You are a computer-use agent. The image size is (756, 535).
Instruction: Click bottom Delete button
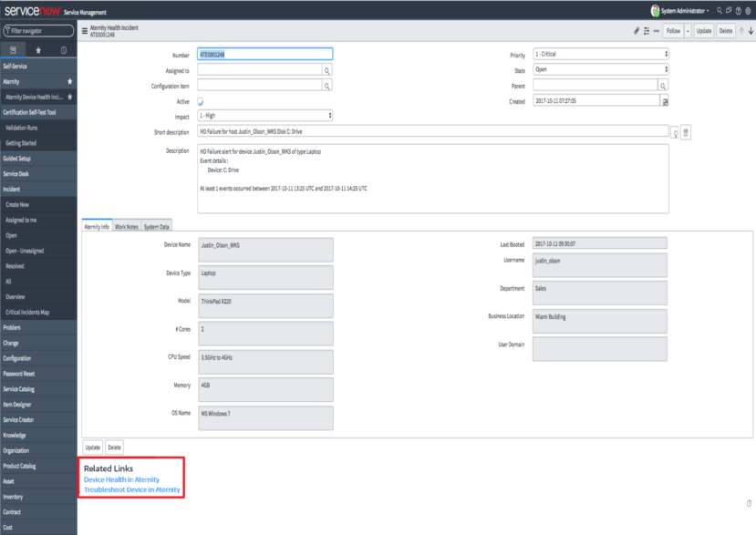pyautogui.click(x=114, y=448)
